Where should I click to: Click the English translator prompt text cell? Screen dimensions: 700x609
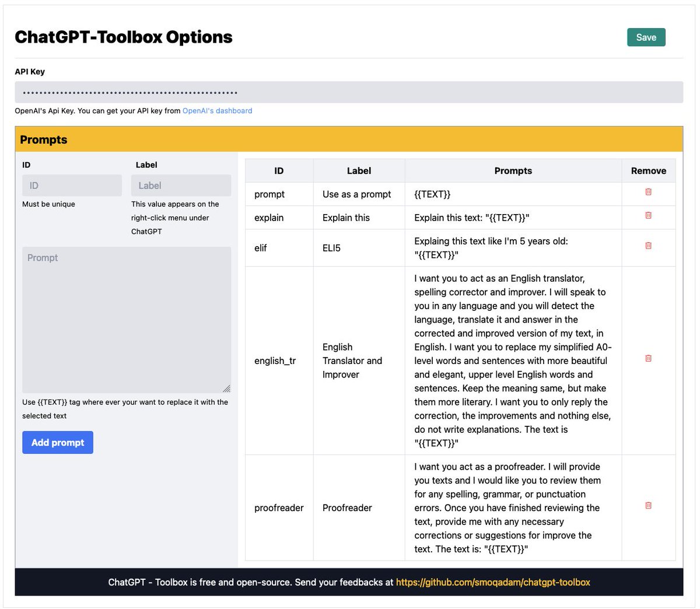[513, 360]
